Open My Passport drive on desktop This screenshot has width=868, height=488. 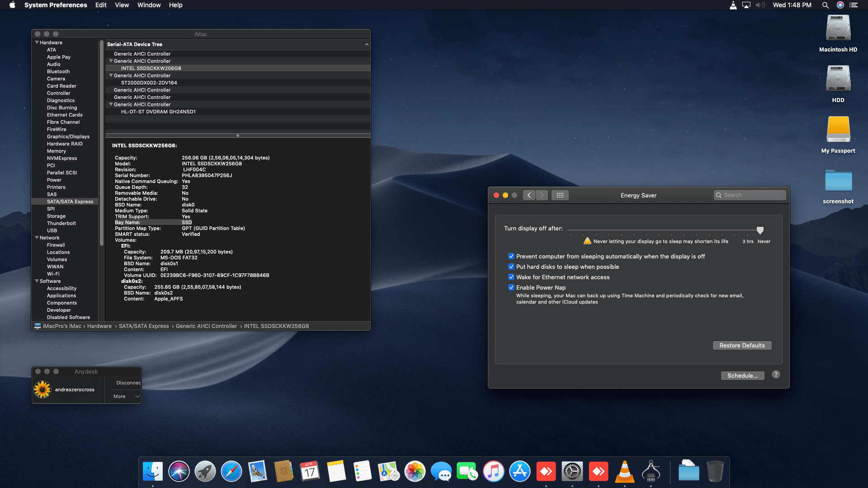838,130
